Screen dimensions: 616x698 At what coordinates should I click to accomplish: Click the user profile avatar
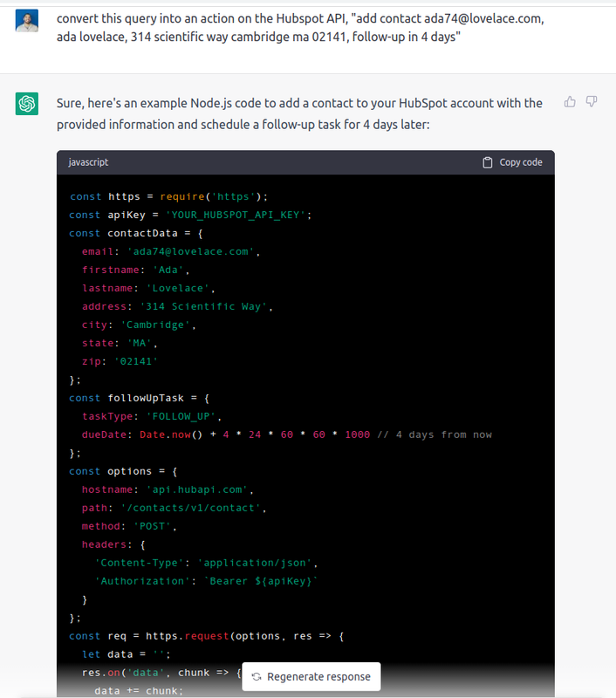click(27, 20)
